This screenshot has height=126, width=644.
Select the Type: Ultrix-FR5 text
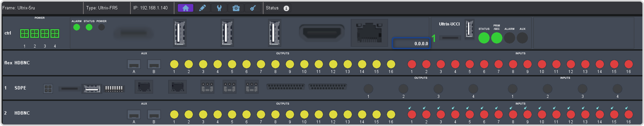[102, 8]
